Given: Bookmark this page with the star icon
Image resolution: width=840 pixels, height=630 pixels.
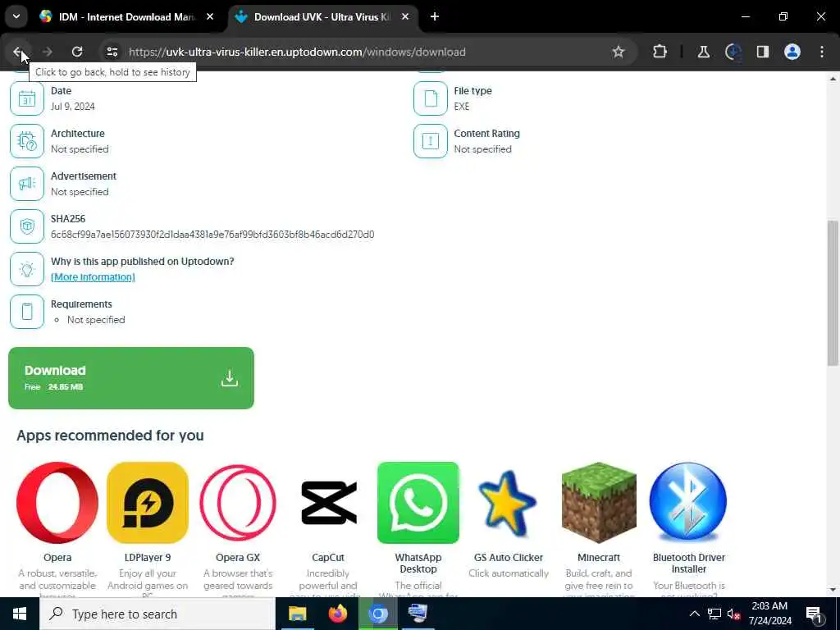Looking at the screenshot, I should tap(619, 52).
